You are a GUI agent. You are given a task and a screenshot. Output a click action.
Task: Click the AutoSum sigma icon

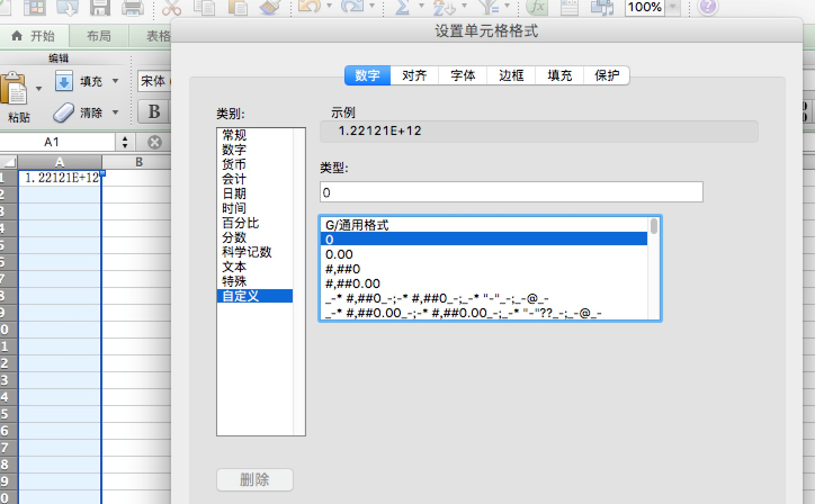pyautogui.click(x=402, y=7)
